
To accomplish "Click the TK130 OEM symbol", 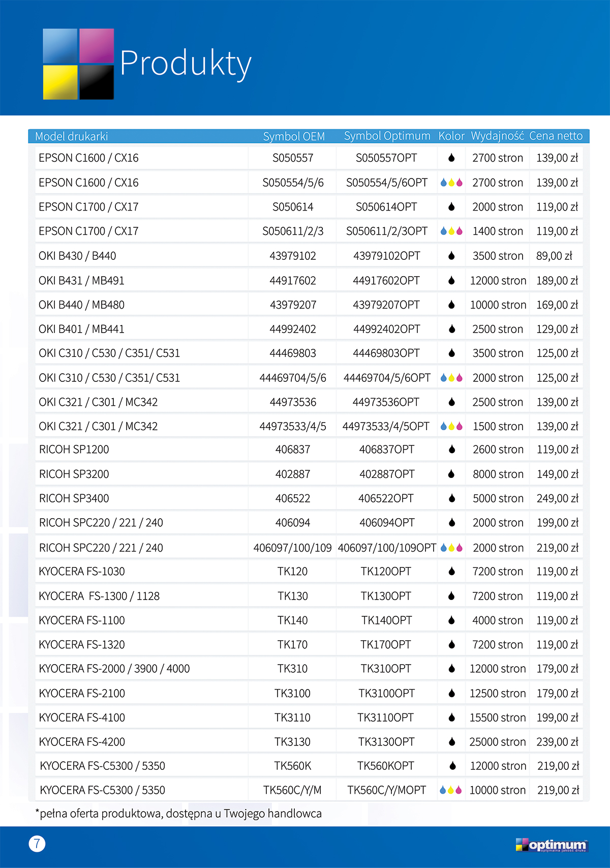I will click(292, 596).
